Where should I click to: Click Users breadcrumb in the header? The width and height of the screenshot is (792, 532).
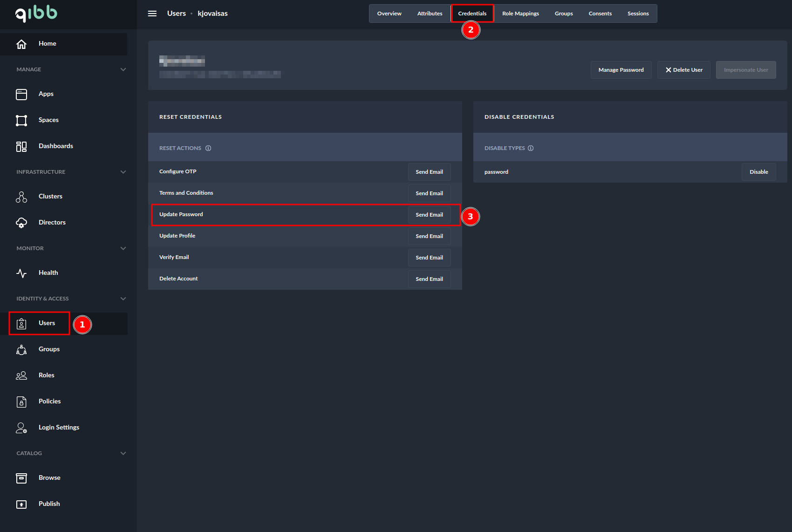(x=176, y=14)
